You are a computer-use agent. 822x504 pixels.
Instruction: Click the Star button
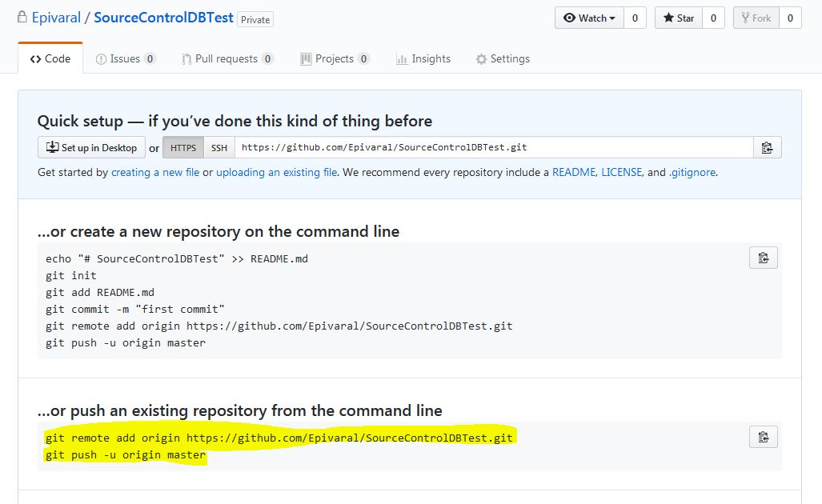click(679, 18)
